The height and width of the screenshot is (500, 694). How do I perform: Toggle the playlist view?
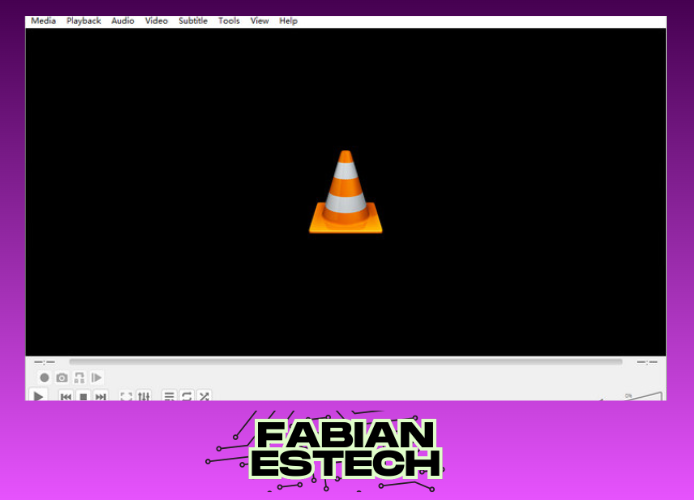(x=169, y=396)
